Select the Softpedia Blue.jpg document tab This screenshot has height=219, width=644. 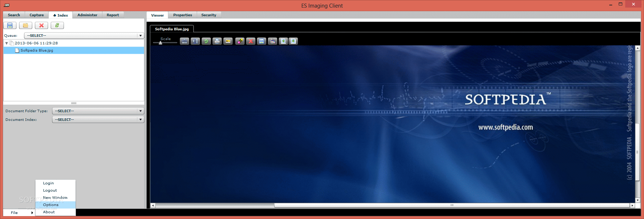[x=172, y=29]
